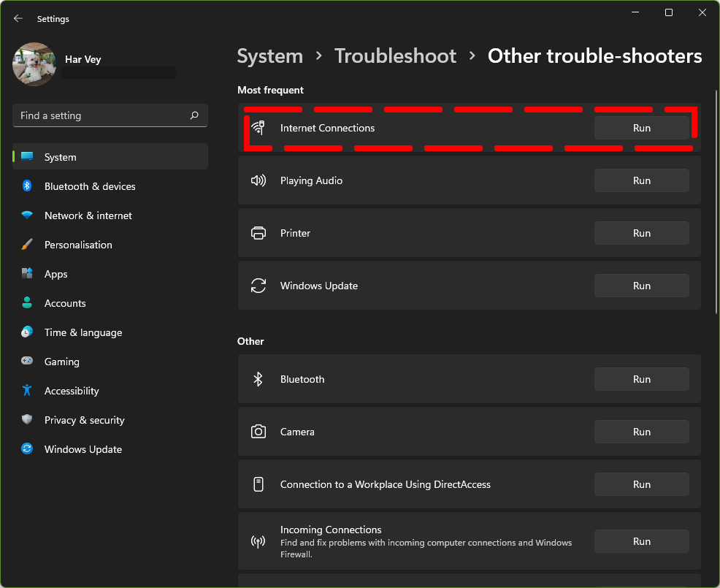Viewport: 720px width, 588px height.
Task: Click the Personalisation paintbrush icon
Action: 27,245
